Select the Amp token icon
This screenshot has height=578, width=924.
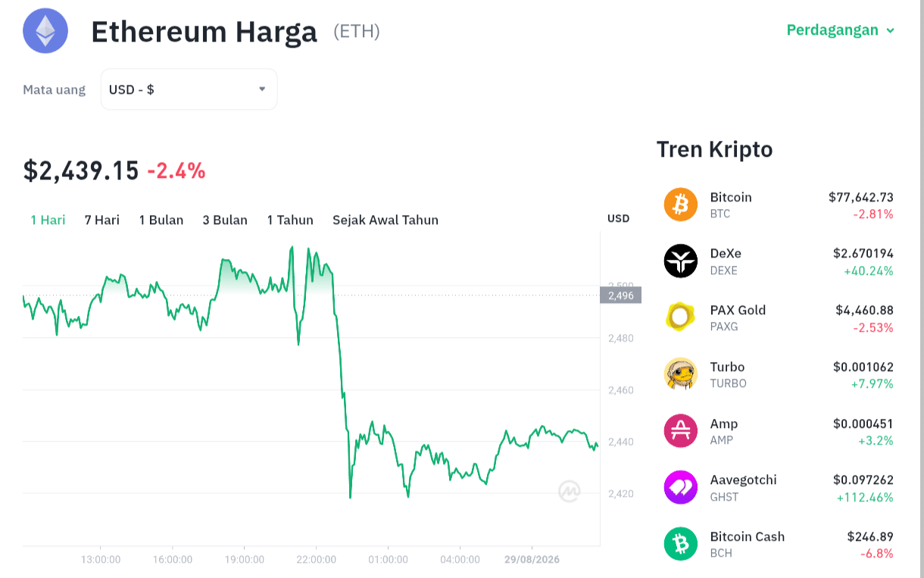pyautogui.click(x=680, y=431)
